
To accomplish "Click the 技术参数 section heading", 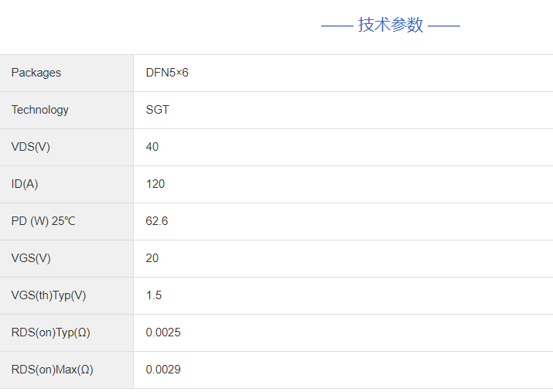I will [391, 25].
